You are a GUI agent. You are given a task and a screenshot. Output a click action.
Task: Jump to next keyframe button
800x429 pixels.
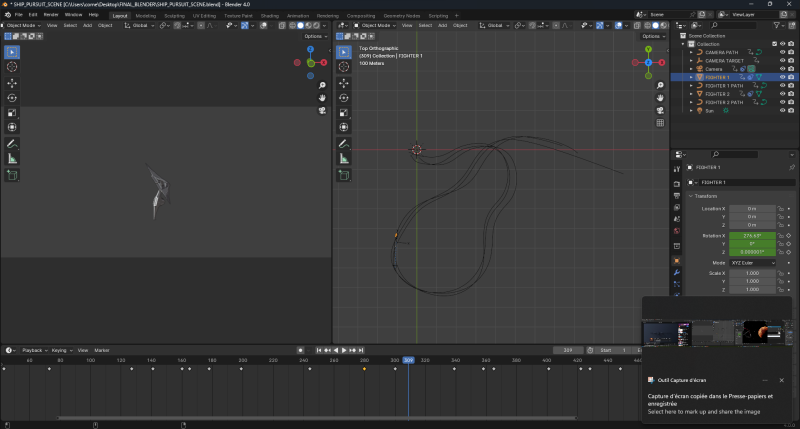tap(353, 350)
